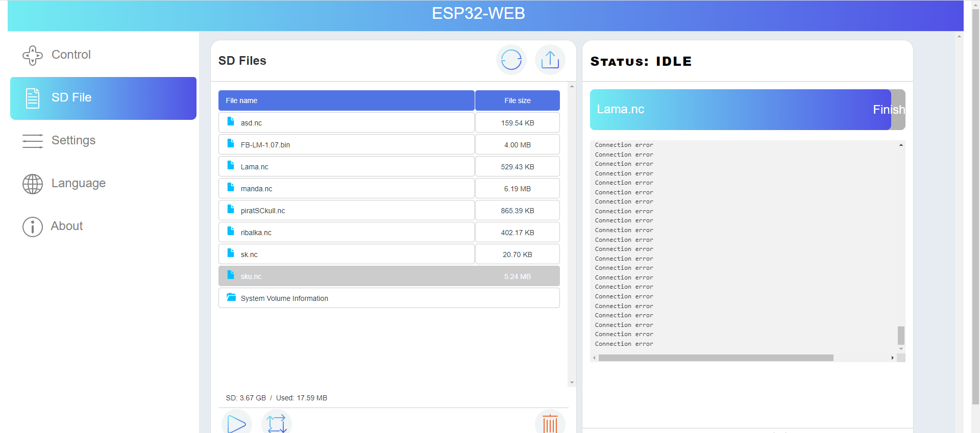Click the File size column header
The image size is (980, 433).
(518, 100)
